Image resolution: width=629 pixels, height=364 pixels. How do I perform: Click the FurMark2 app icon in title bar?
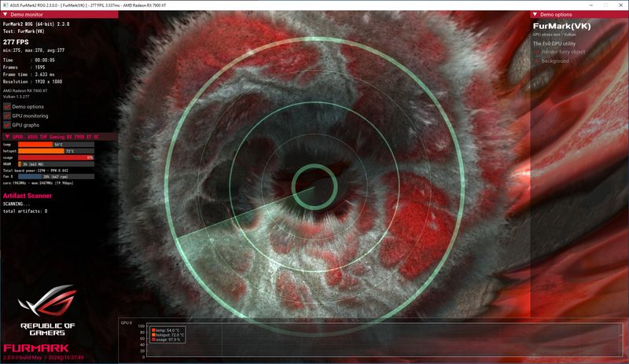pos(6,6)
